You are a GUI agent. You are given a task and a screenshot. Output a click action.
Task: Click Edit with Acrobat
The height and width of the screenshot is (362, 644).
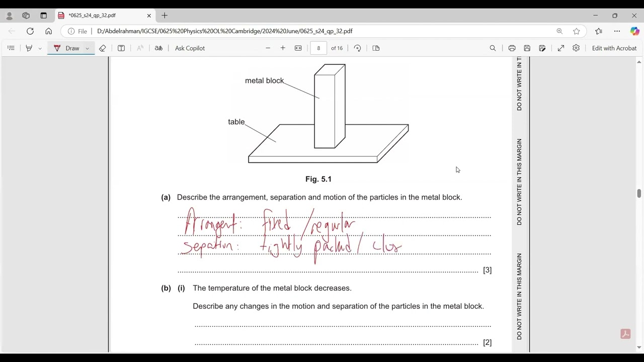[x=614, y=48]
